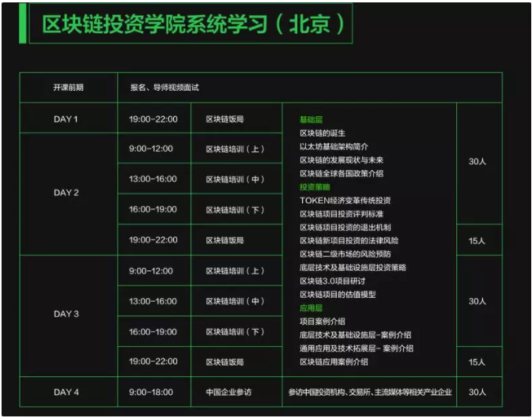Select 区块链培训（中） in DAY 2

point(235,179)
